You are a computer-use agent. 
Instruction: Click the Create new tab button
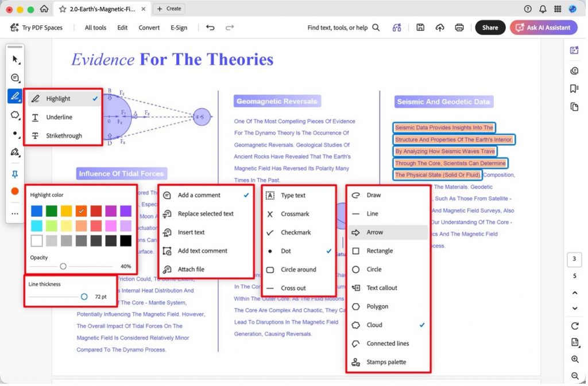(169, 9)
